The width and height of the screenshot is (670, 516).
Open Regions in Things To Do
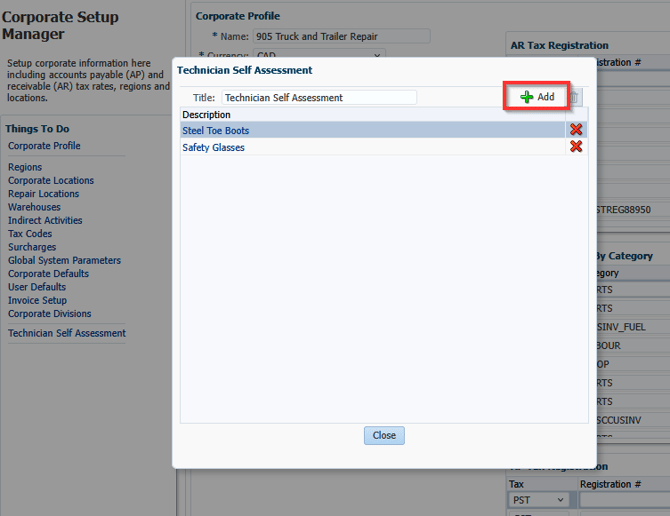click(x=25, y=168)
